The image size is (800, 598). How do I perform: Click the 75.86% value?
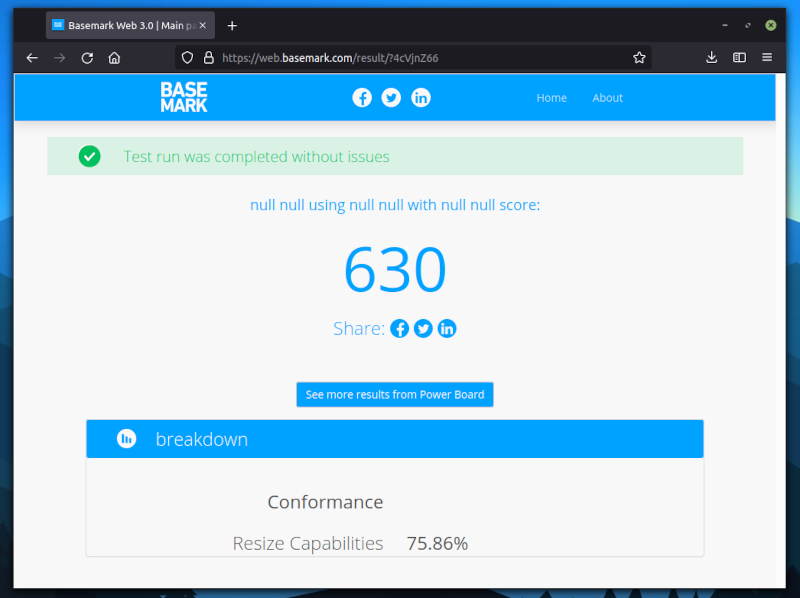pos(437,544)
